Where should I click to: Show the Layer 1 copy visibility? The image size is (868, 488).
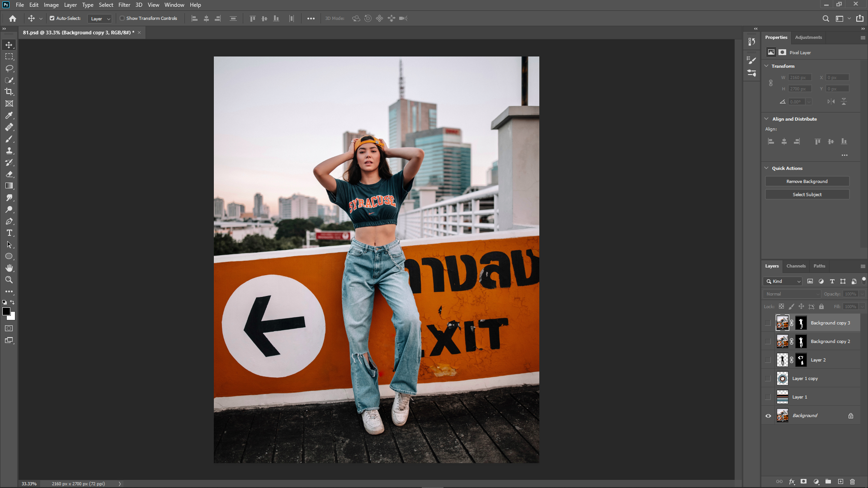(x=768, y=379)
